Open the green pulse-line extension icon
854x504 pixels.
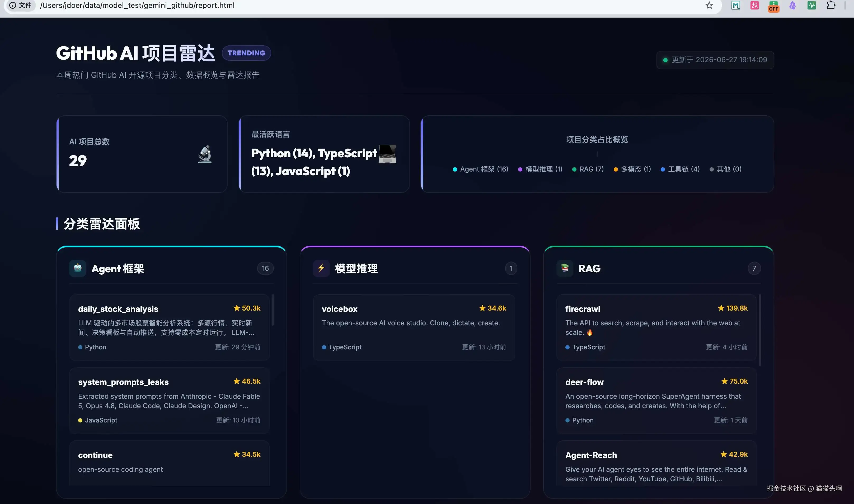click(x=811, y=6)
